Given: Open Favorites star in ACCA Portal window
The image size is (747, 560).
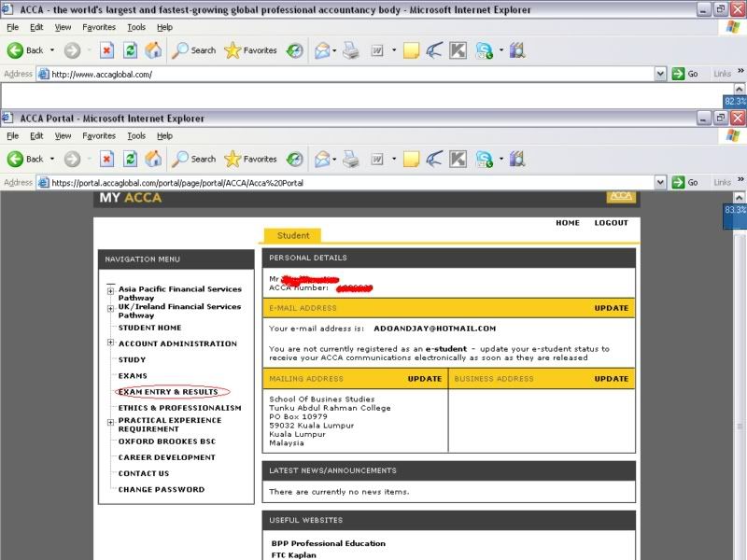Looking at the screenshot, I should pyautogui.click(x=250, y=159).
